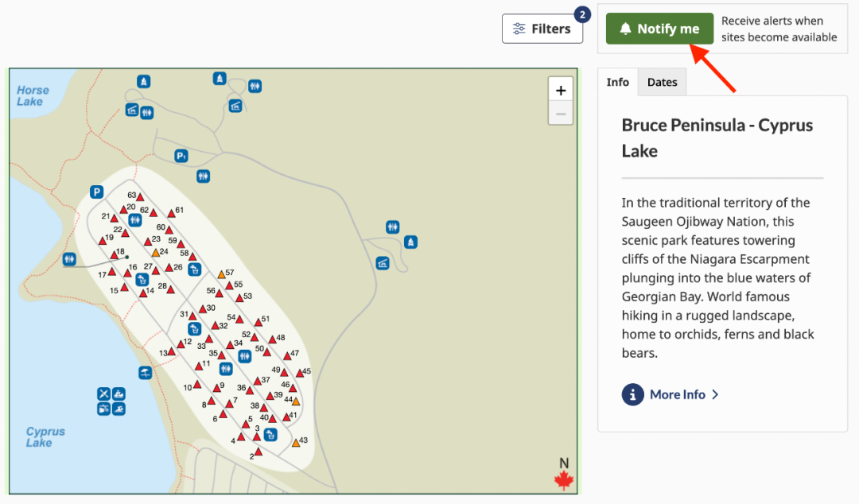Click the zoom out minus button

point(561,114)
